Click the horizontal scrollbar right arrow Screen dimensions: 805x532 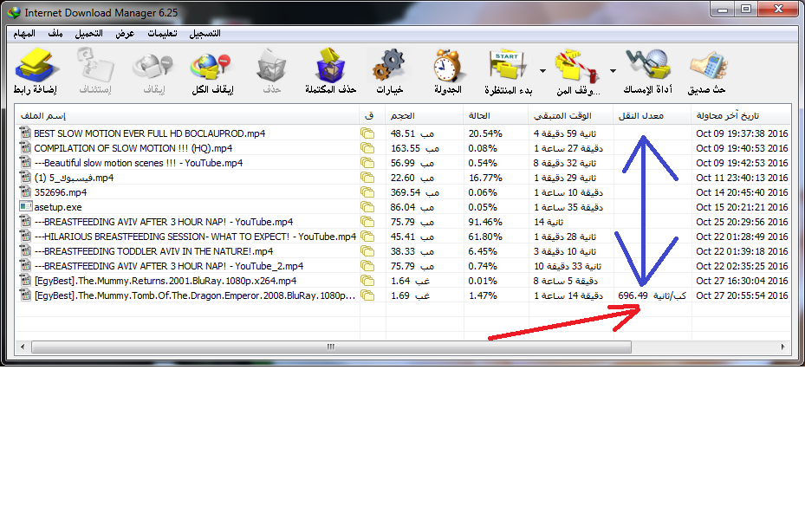783,347
